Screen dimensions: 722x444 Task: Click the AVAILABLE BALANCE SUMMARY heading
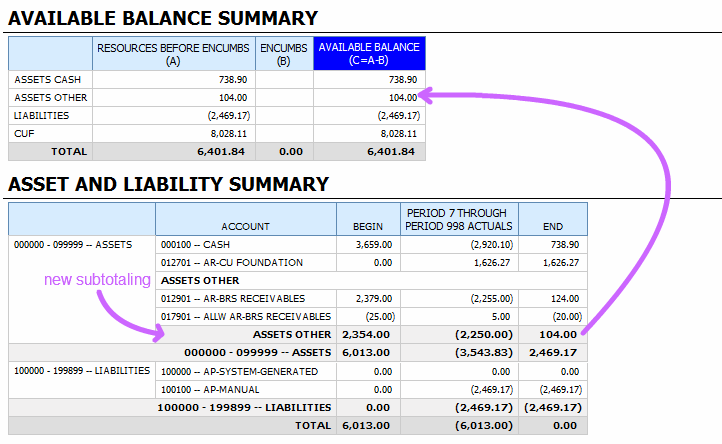coord(163,18)
